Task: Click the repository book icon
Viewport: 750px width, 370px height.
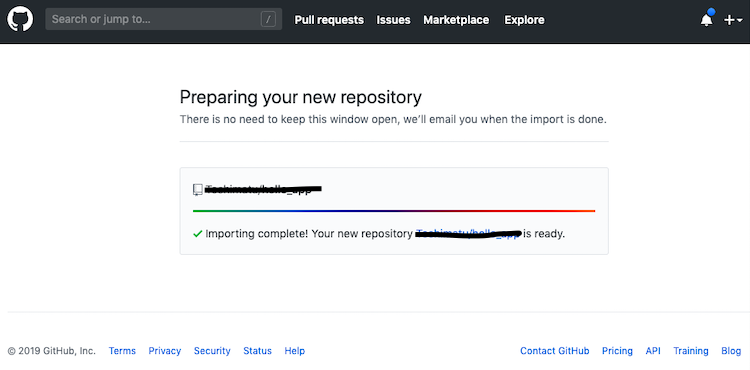Action: [198, 190]
